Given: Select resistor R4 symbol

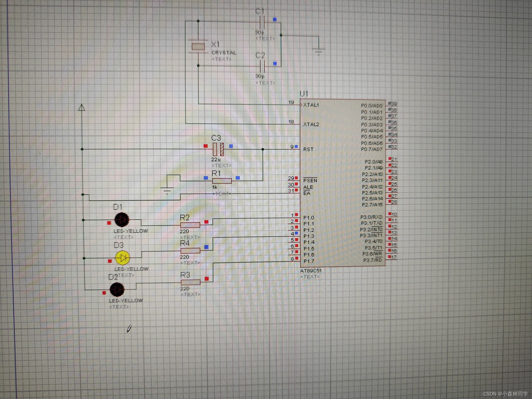Looking at the screenshot, I should pos(190,251).
